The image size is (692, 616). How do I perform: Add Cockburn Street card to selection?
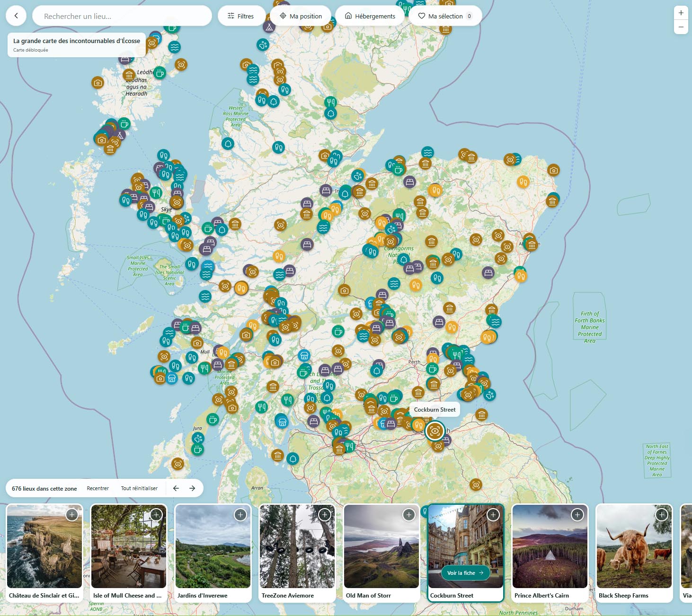pyautogui.click(x=493, y=515)
